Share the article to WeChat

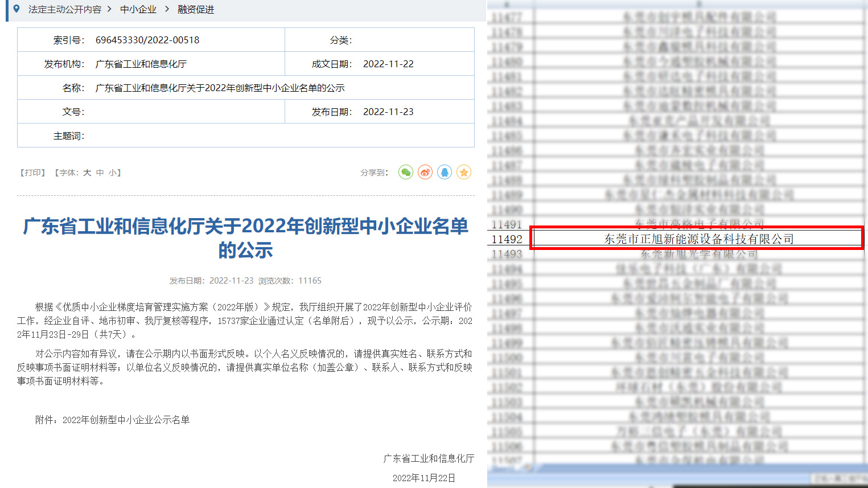coord(405,173)
